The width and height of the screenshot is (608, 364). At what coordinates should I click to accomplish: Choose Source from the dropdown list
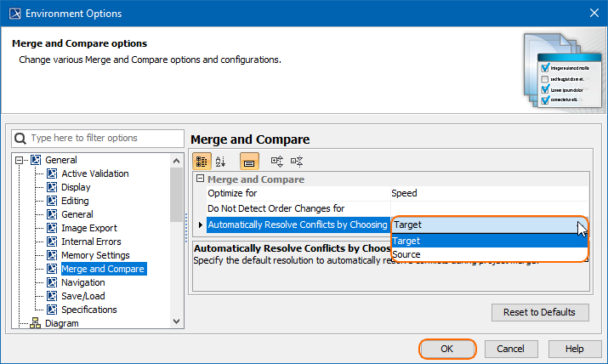tap(407, 254)
